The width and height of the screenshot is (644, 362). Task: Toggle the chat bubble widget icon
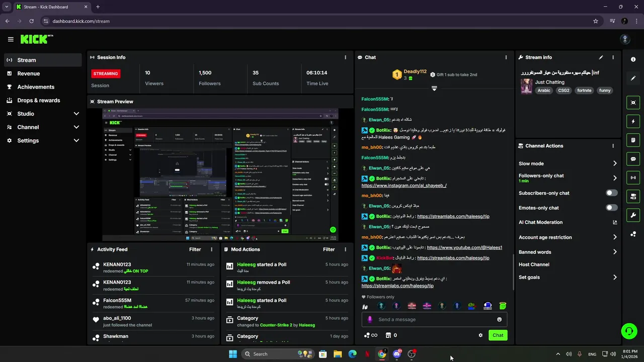tap(633, 159)
